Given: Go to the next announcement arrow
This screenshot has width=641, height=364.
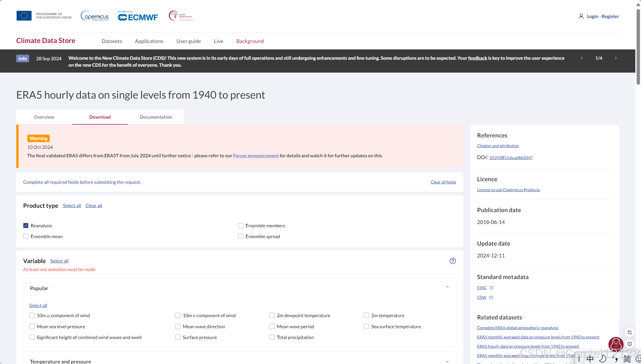Looking at the screenshot, I should click(616, 58).
